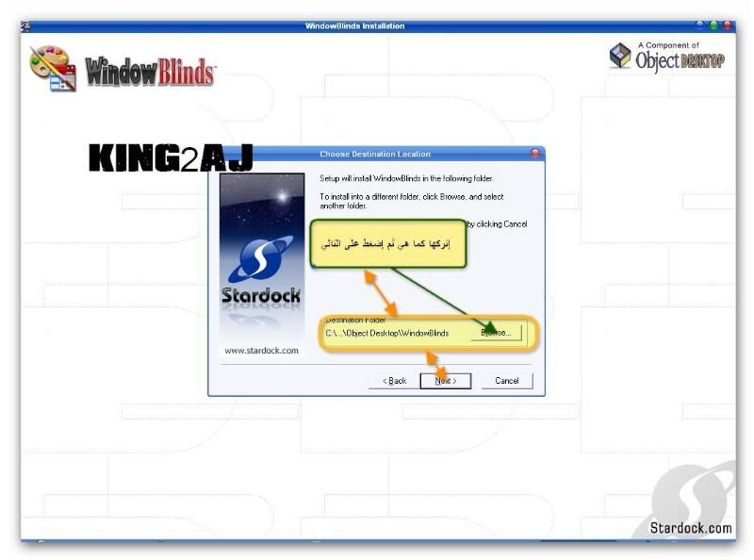
Task: Close the Choose Destination Location dialog
Action: [534, 154]
